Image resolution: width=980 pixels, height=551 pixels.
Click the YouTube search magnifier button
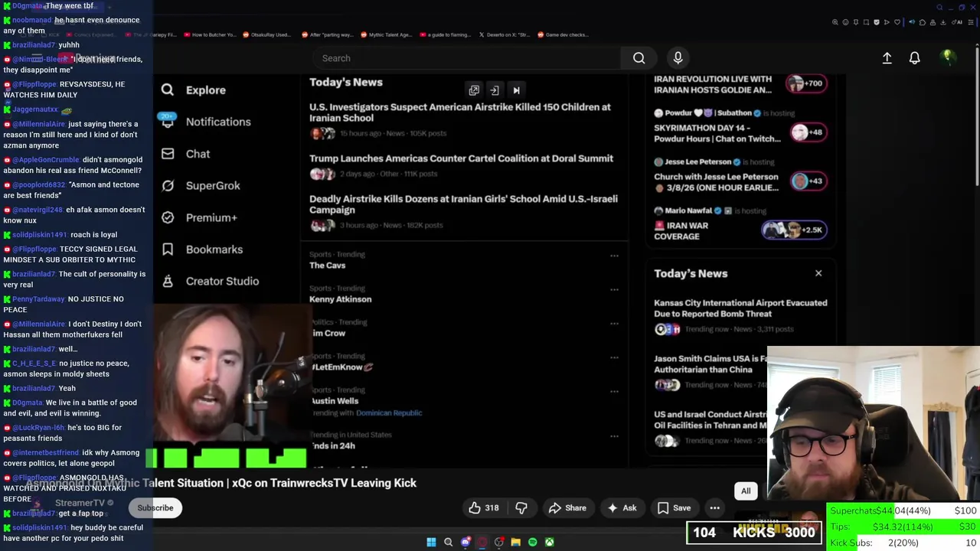(639, 58)
